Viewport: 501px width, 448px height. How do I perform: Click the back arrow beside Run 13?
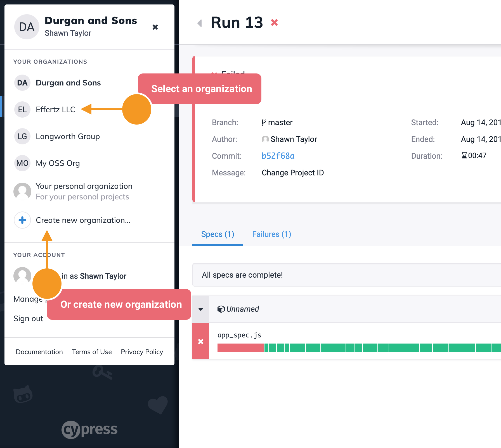(200, 23)
